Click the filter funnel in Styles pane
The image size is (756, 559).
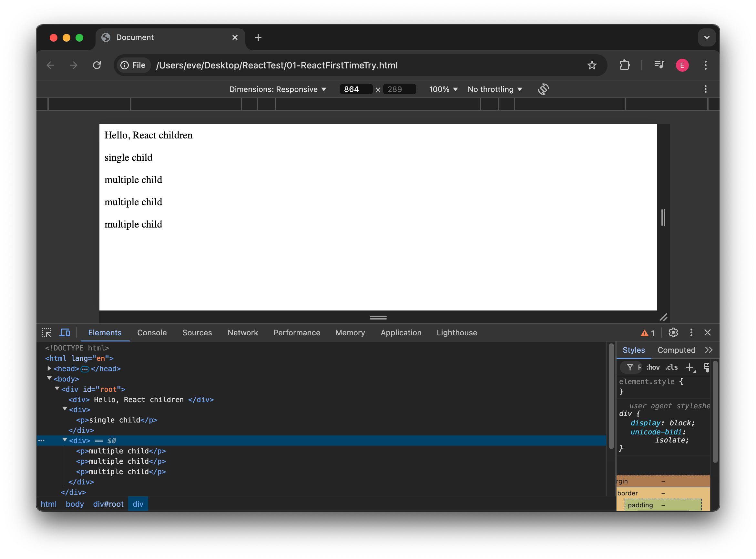click(630, 368)
